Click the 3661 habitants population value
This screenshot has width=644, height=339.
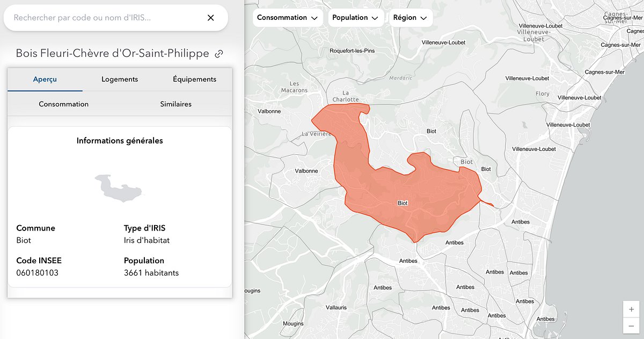pyautogui.click(x=151, y=273)
